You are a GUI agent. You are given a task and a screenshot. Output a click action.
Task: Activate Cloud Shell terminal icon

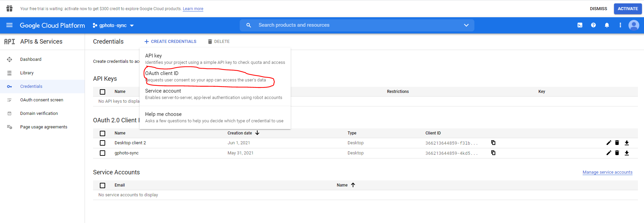coord(580,25)
